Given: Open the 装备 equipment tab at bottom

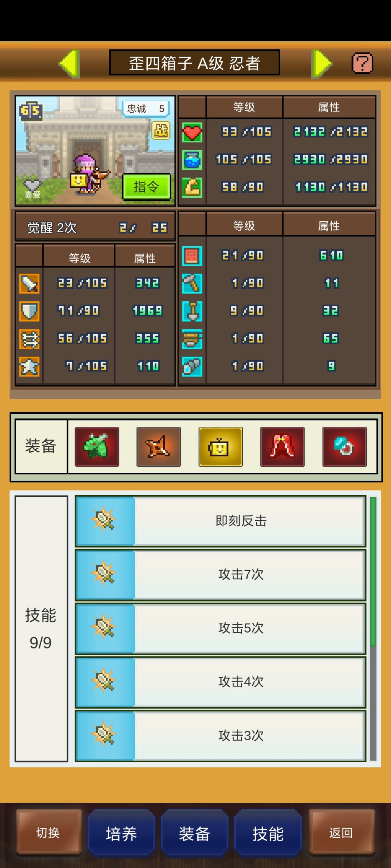Looking at the screenshot, I should (194, 833).
